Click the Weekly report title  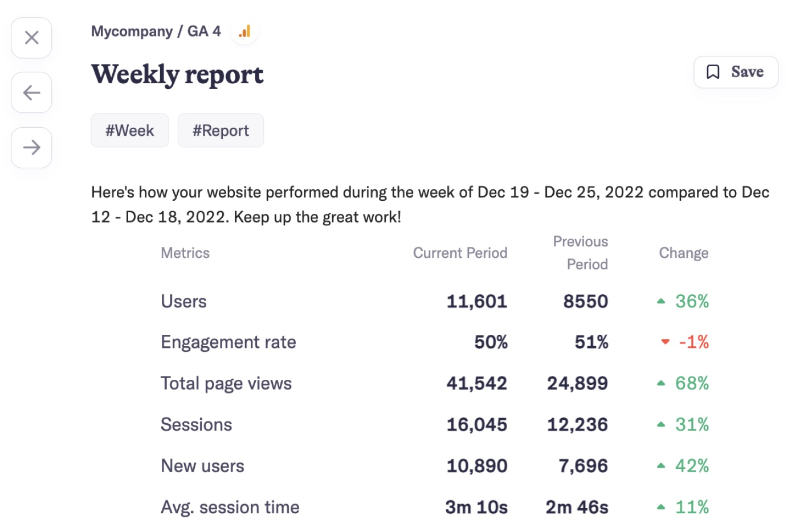tap(177, 74)
